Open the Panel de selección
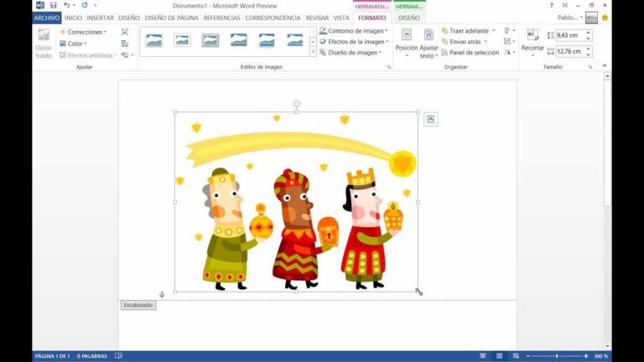Image resolution: width=644 pixels, height=362 pixels. pos(470,53)
